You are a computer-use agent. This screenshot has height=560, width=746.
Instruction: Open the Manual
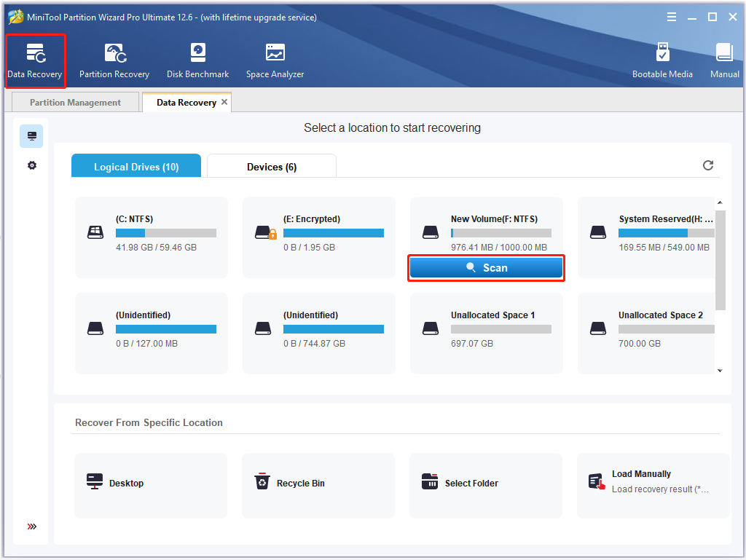coord(725,61)
